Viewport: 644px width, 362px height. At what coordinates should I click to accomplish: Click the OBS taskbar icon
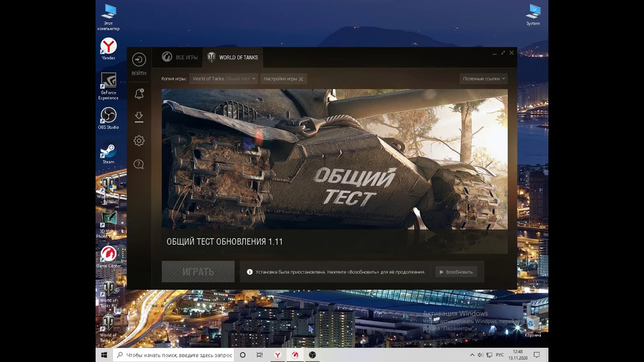pyautogui.click(x=312, y=355)
